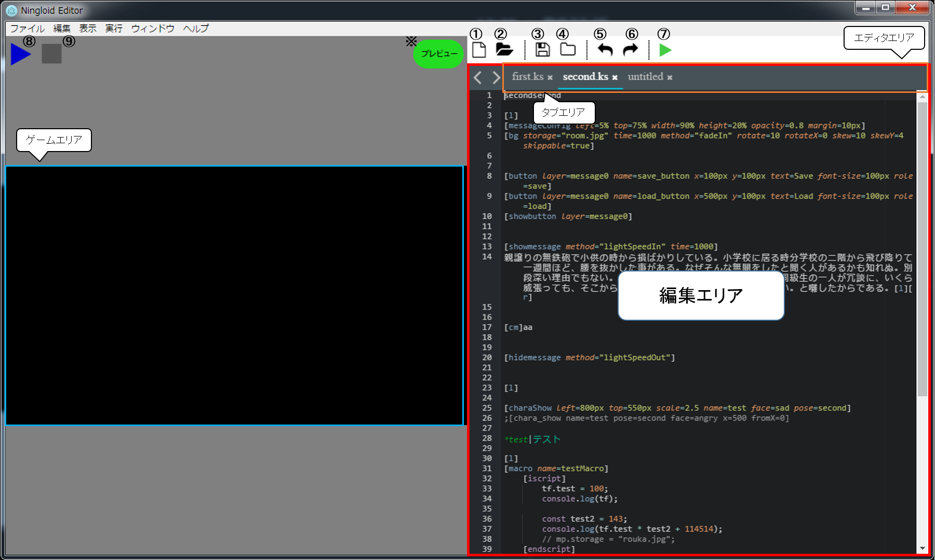Create a new file with the blank page icon
Image resolution: width=935 pixels, height=560 pixels.
[x=479, y=50]
